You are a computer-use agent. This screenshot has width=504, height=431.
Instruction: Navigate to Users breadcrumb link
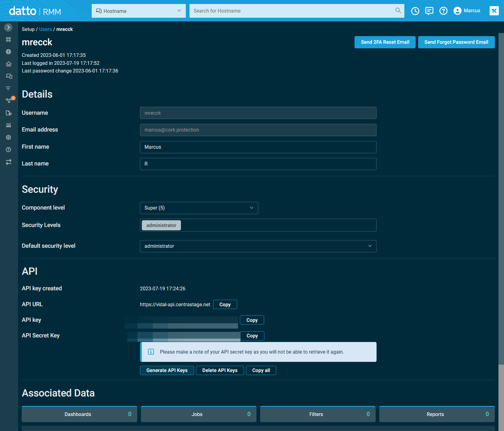(x=45, y=29)
